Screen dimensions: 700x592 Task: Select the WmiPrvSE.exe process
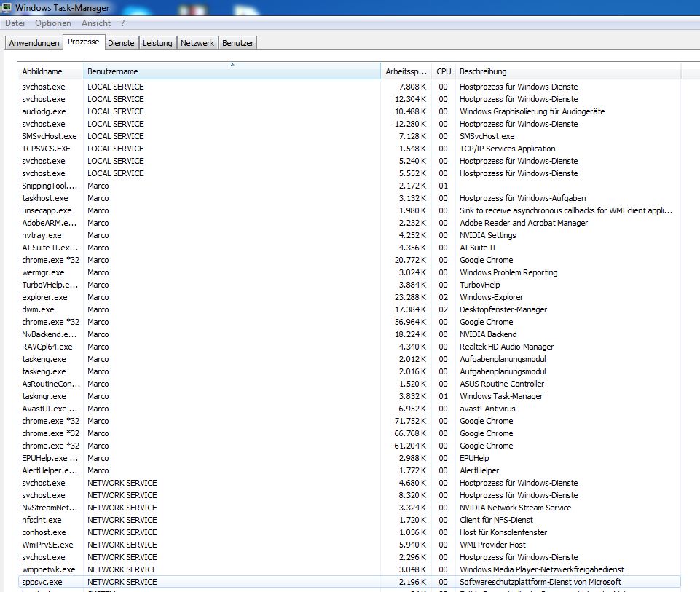point(350,545)
